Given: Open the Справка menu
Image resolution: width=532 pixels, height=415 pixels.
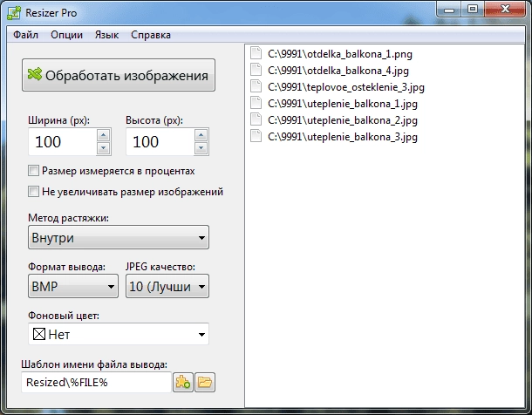Looking at the screenshot, I should [x=151, y=35].
